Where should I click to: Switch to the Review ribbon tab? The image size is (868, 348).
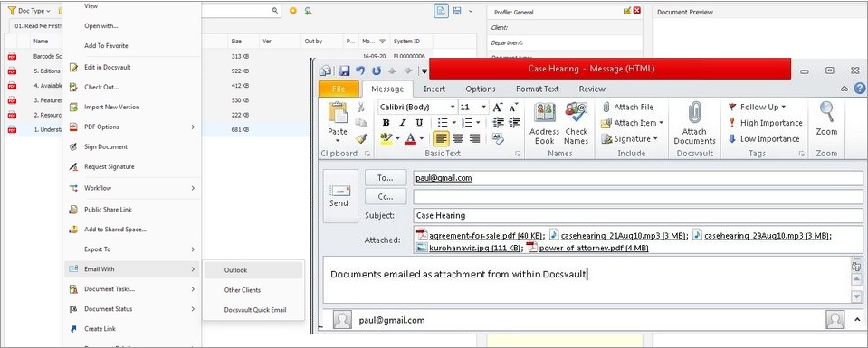[x=592, y=89]
